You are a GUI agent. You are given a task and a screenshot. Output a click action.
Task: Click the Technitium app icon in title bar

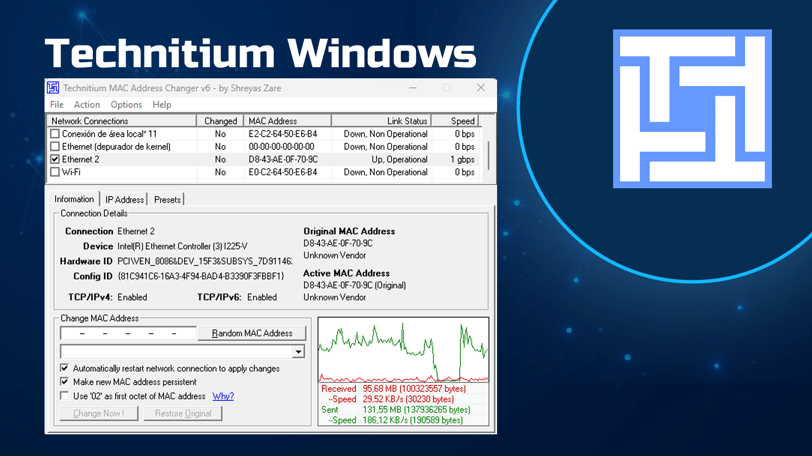(x=53, y=88)
